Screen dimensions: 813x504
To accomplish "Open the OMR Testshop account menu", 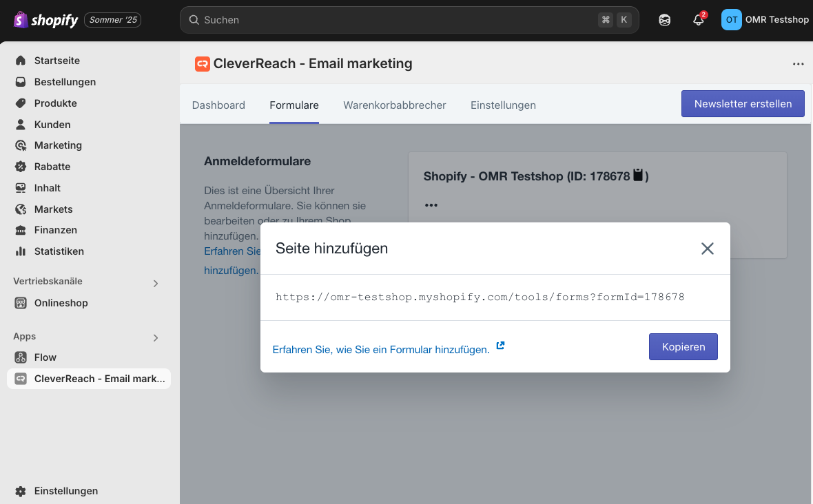I will click(765, 20).
